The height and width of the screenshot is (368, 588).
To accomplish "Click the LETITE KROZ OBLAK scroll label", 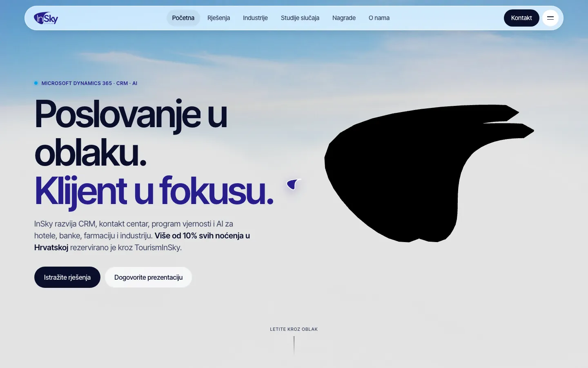I will [x=294, y=329].
